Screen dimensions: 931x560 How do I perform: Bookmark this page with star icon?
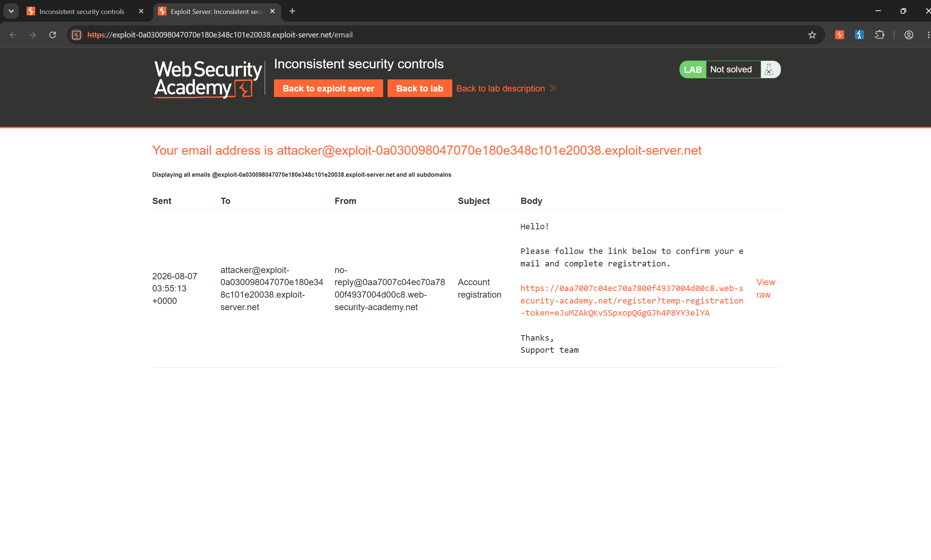point(812,35)
